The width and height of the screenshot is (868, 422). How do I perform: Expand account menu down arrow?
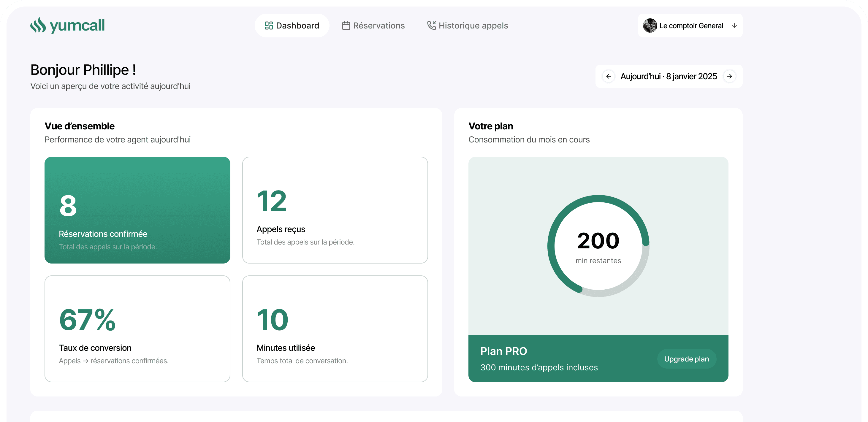tap(734, 26)
